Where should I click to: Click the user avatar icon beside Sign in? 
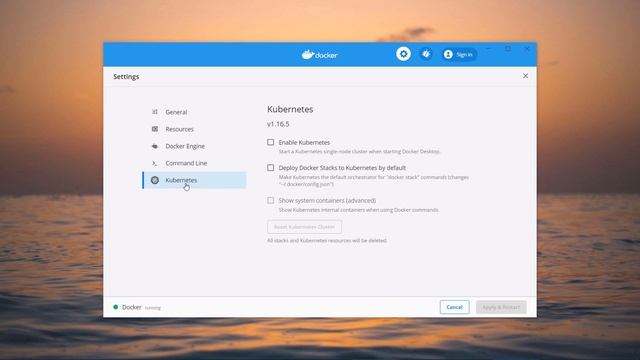pos(448,54)
